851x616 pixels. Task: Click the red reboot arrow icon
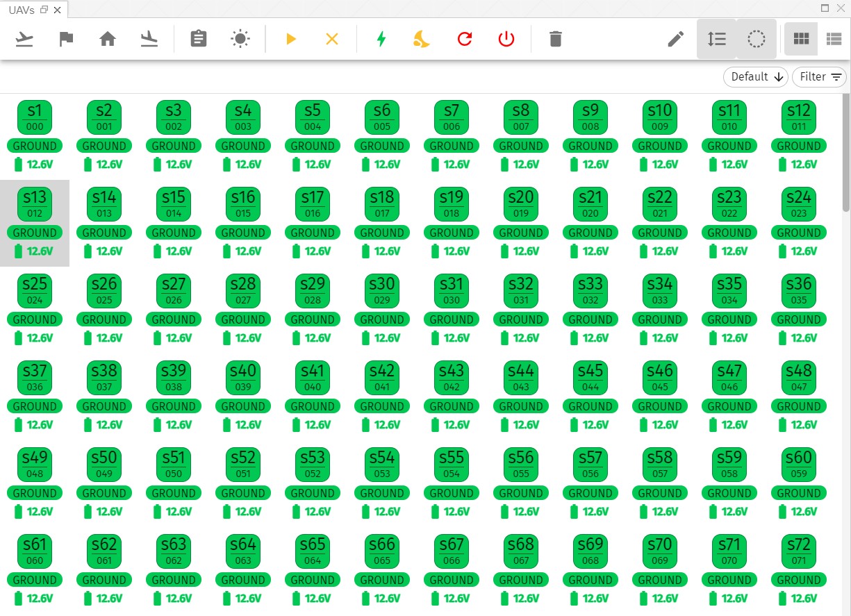tap(464, 39)
